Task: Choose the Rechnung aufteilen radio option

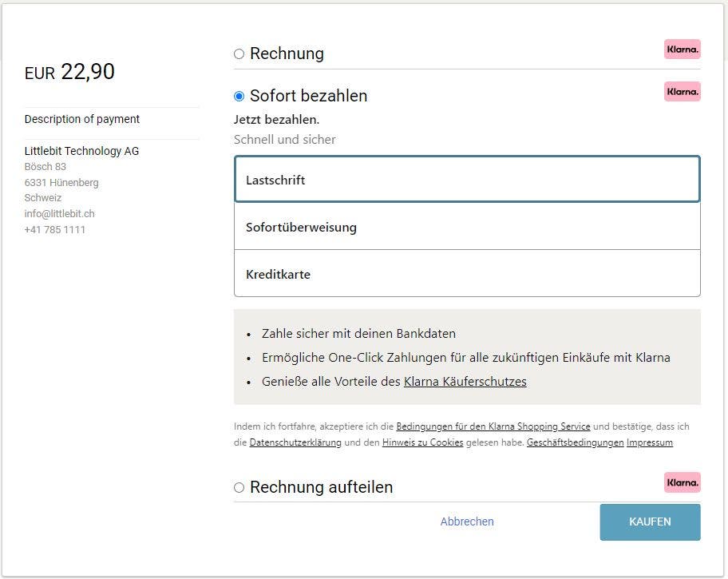Action: pyautogui.click(x=239, y=487)
